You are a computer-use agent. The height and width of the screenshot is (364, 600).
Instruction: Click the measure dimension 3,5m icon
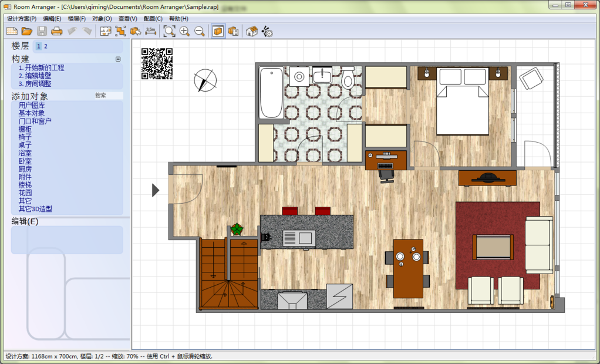[151, 31]
